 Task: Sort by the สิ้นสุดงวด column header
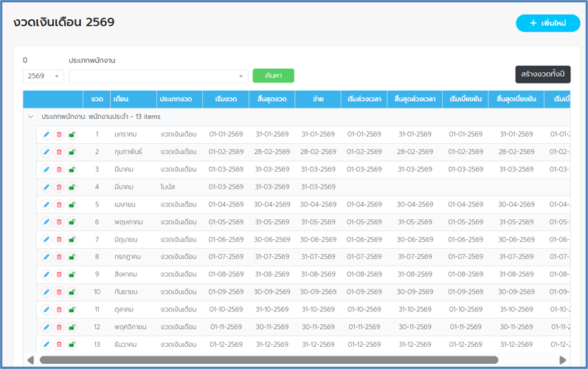point(272,99)
